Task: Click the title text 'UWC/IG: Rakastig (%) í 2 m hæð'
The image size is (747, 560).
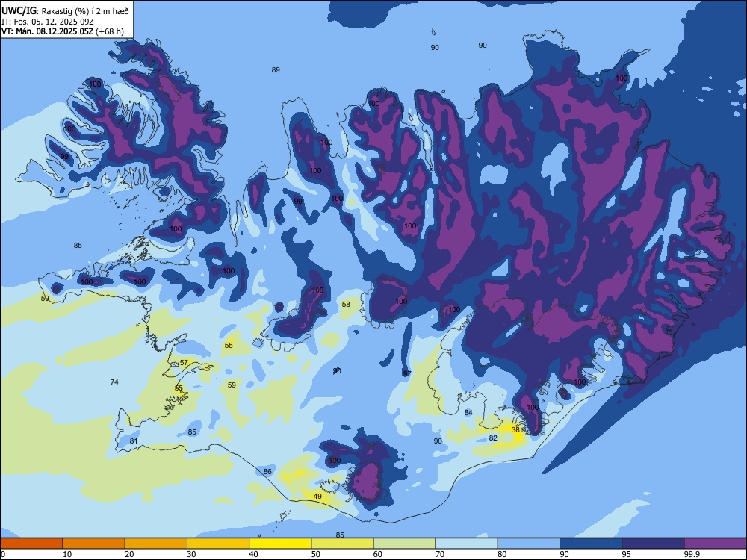Action: [65, 10]
